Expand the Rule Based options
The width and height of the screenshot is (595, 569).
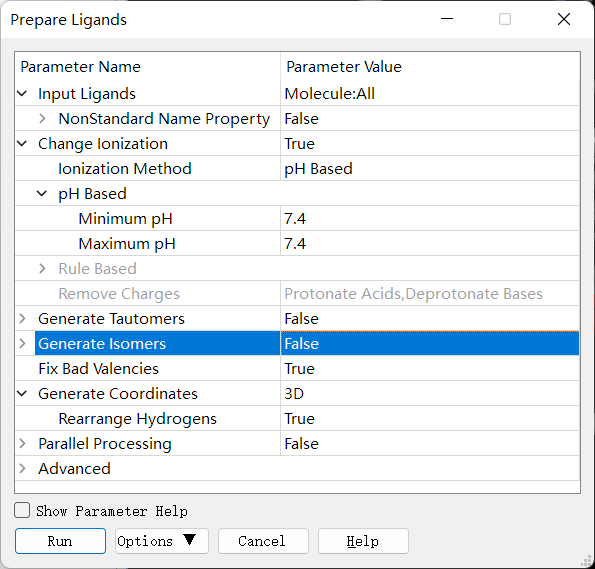point(42,269)
